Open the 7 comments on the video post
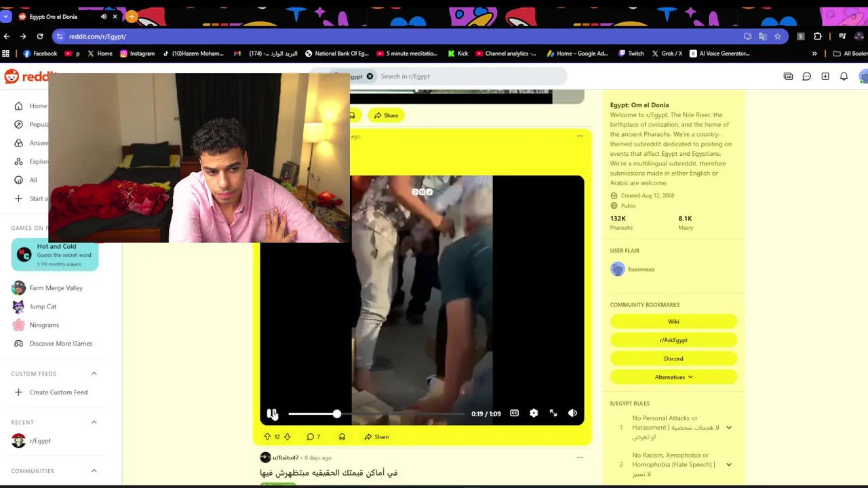868x488 pixels. [313, 437]
